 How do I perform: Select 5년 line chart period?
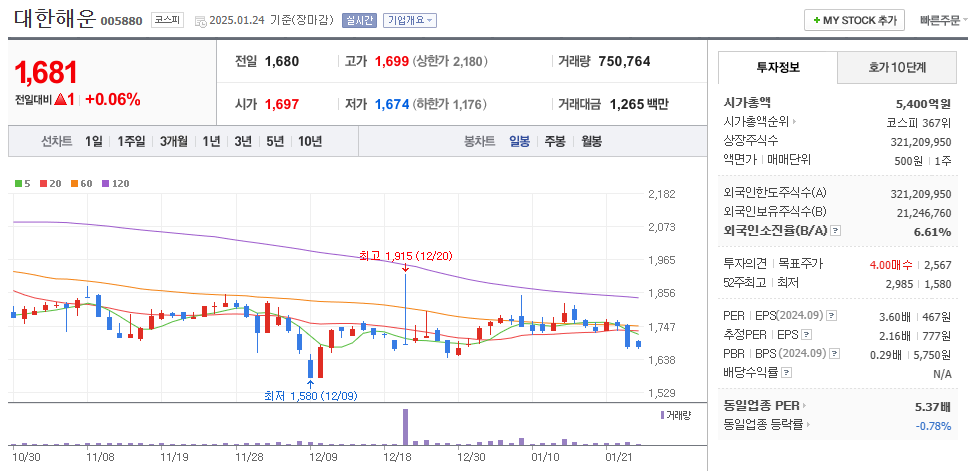click(x=274, y=141)
